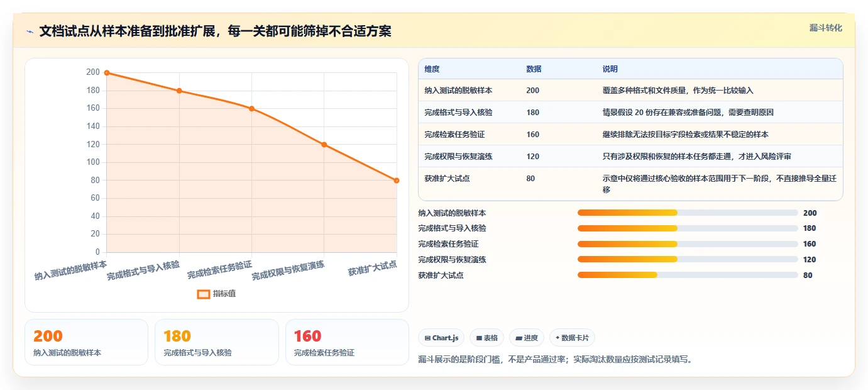Click x-axis label 纳入测试的脱敏样本
The width and height of the screenshot is (868, 390).
click(x=70, y=270)
